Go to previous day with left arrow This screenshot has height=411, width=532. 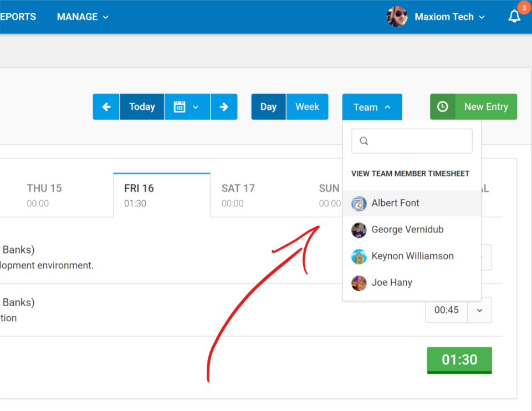coord(106,106)
